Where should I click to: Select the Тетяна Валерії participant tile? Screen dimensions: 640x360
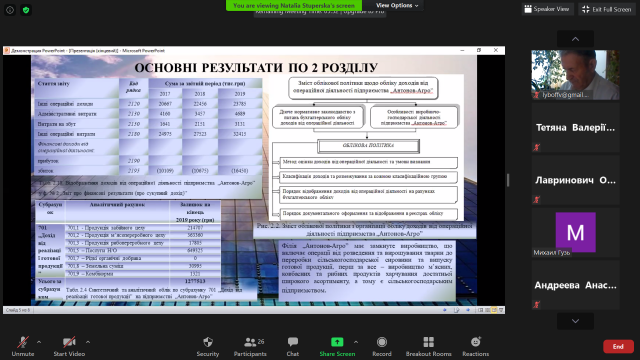575,128
